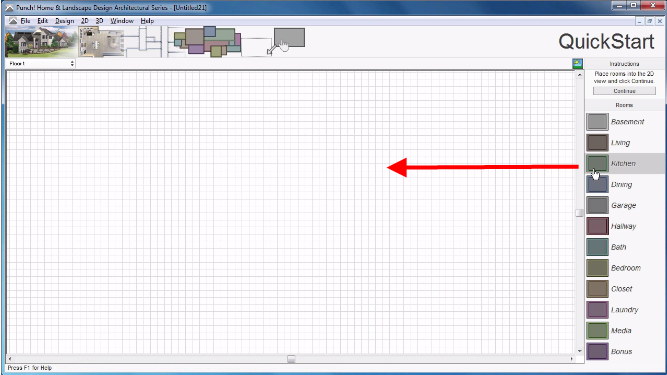Screen dimensions: 667x375
Task: Select the Closet room icon
Action: click(597, 289)
